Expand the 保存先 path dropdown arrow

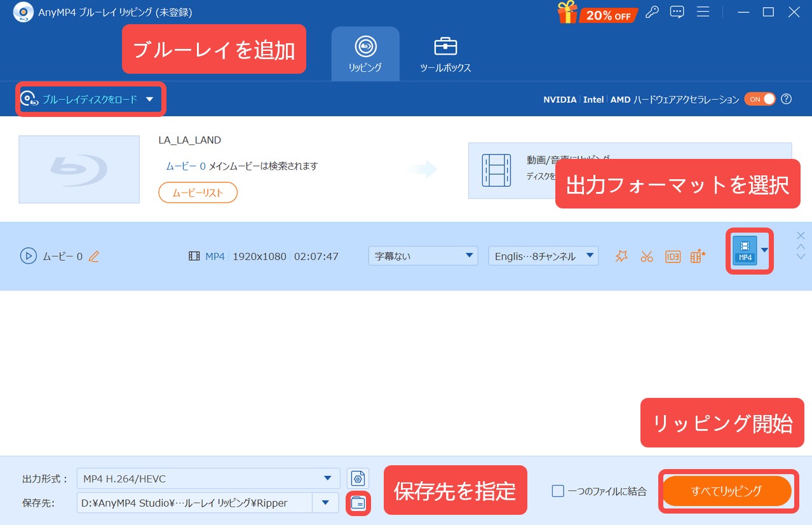click(325, 503)
